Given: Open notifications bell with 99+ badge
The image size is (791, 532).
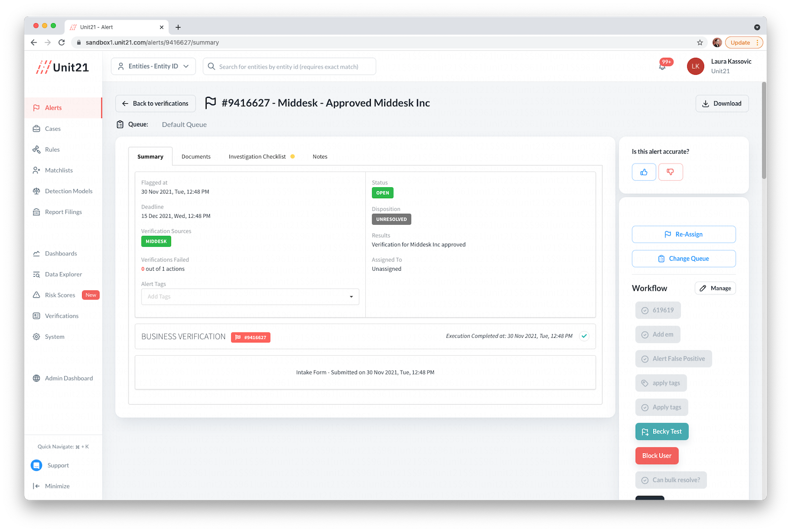Looking at the screenshot, I should [662, 66].
